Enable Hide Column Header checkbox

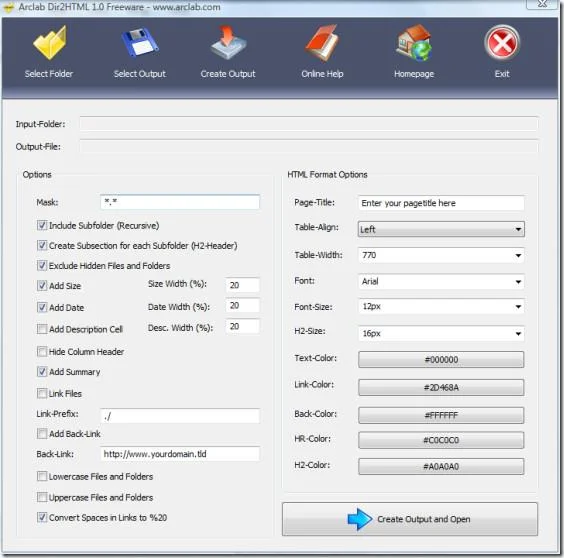(x=42, y=351)
